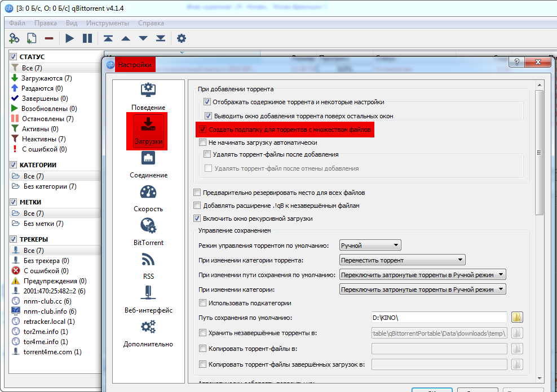Click the pause toolbar button
Viewport: 557px width, 392px height.
tap(87, 38)
